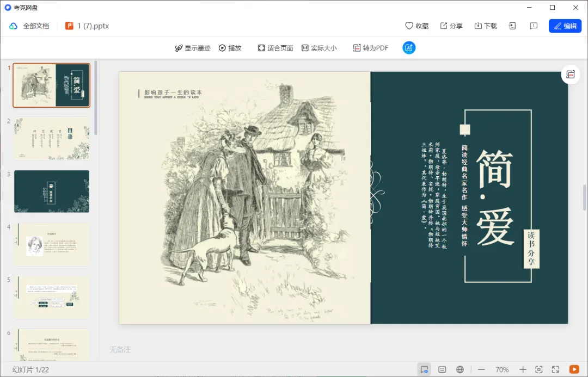
Task: Open 全部文档 all documents link
Action: click(36, 26)
